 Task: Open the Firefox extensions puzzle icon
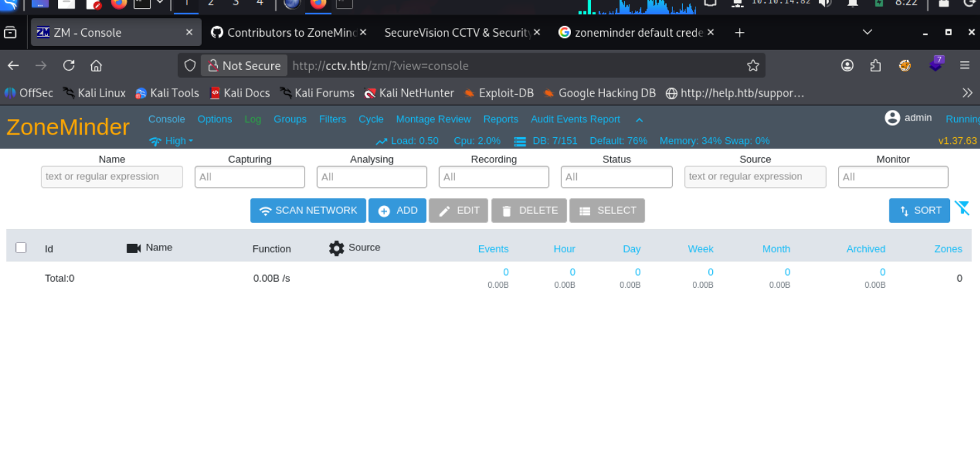pos(875,65)
